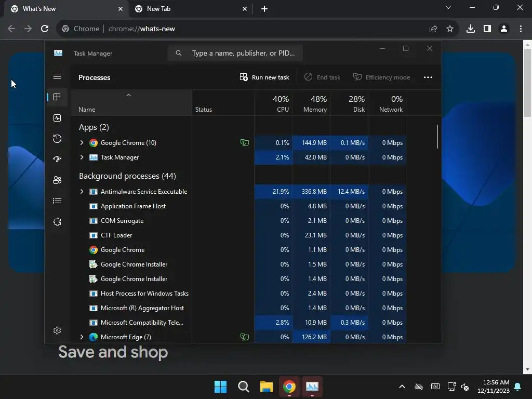Close the What's New tab

(121, 9)
